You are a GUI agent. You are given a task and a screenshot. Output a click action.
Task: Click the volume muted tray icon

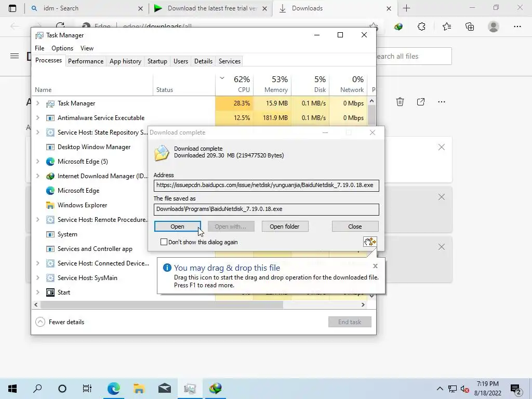coord(465,389)
